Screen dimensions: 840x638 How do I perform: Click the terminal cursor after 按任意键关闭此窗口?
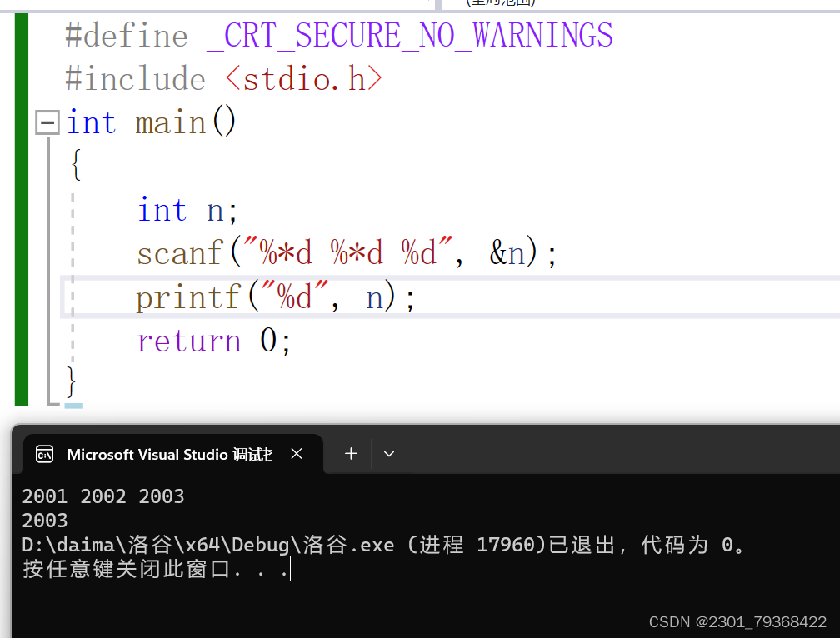coord(289,570)
